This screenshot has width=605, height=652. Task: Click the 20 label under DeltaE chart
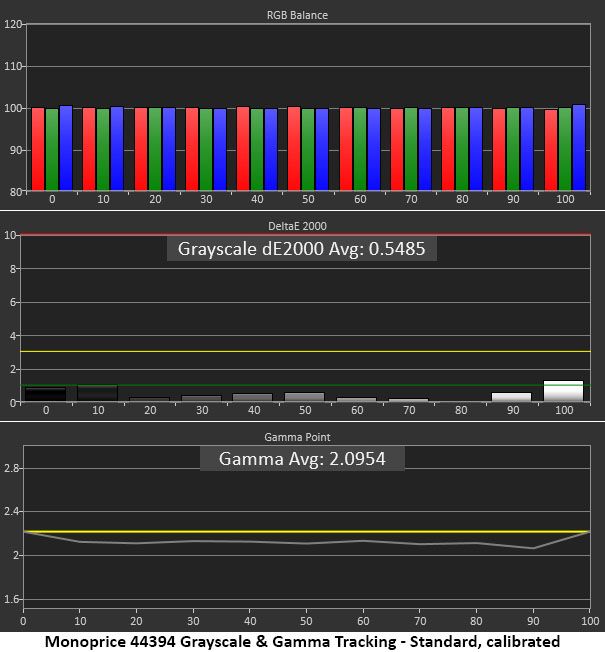150,410
